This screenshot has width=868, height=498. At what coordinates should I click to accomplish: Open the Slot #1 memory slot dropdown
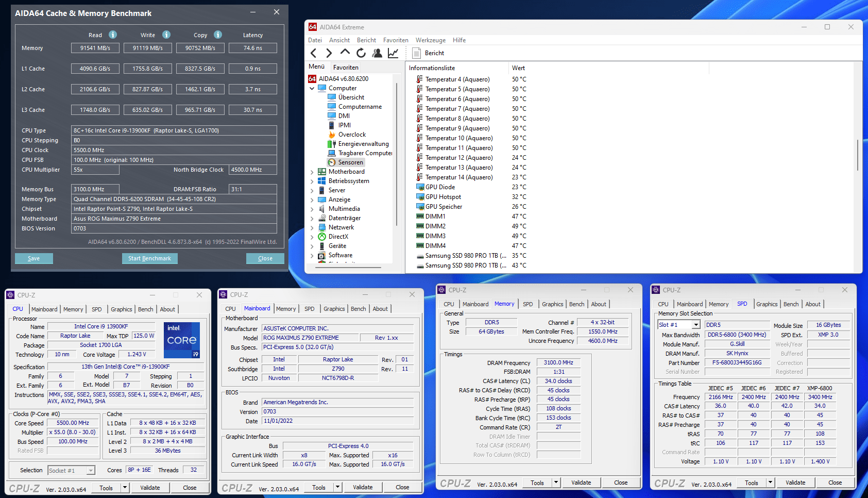pyautogui.click(x=696, y=325)
